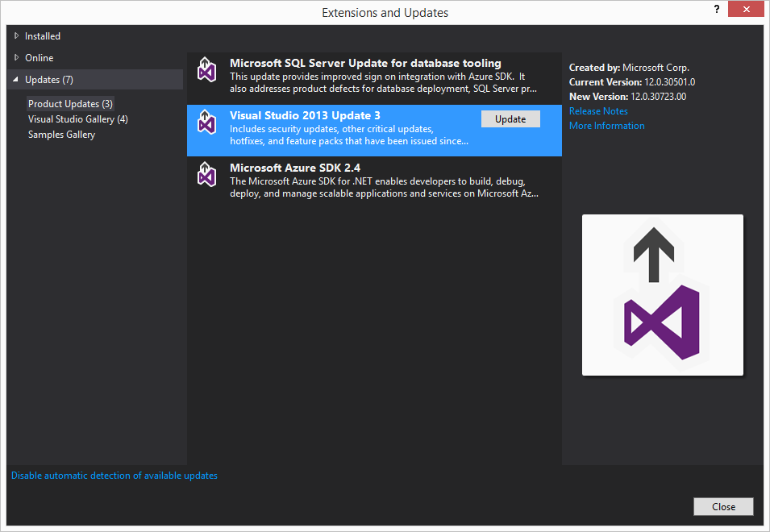Disable automatic detection of available updates

114,476
